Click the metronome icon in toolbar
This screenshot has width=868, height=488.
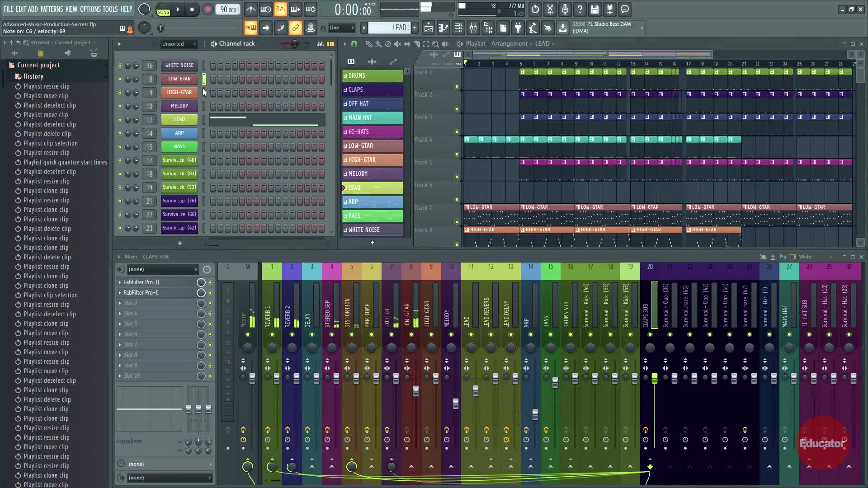251,9
